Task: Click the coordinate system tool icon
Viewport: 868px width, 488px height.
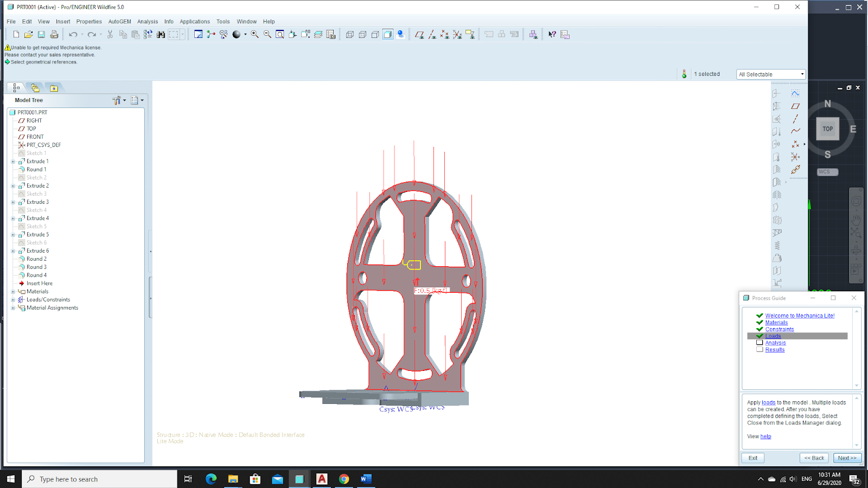Action: [795, 157]
